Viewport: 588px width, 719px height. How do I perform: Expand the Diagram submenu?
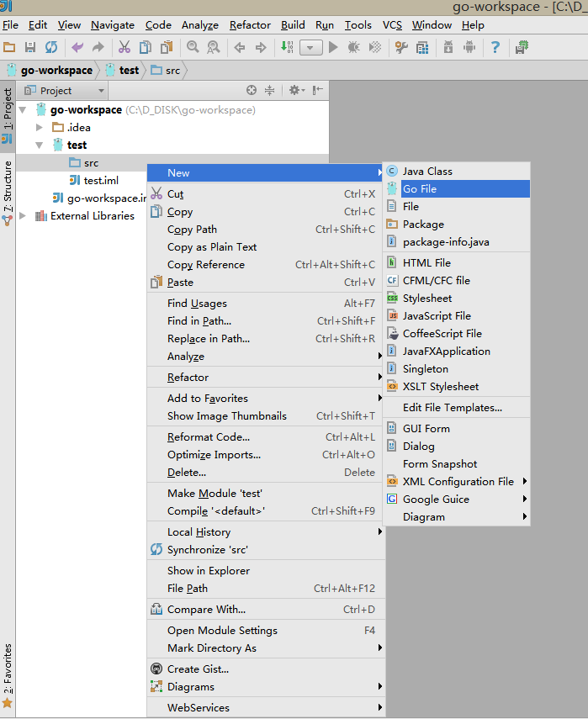pos(457,517)
